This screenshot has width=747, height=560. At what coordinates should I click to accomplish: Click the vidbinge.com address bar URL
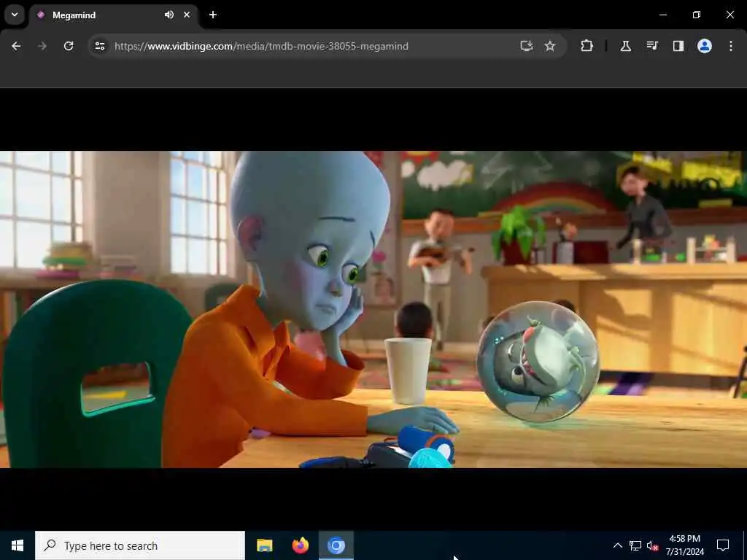[x=261, y=46]
